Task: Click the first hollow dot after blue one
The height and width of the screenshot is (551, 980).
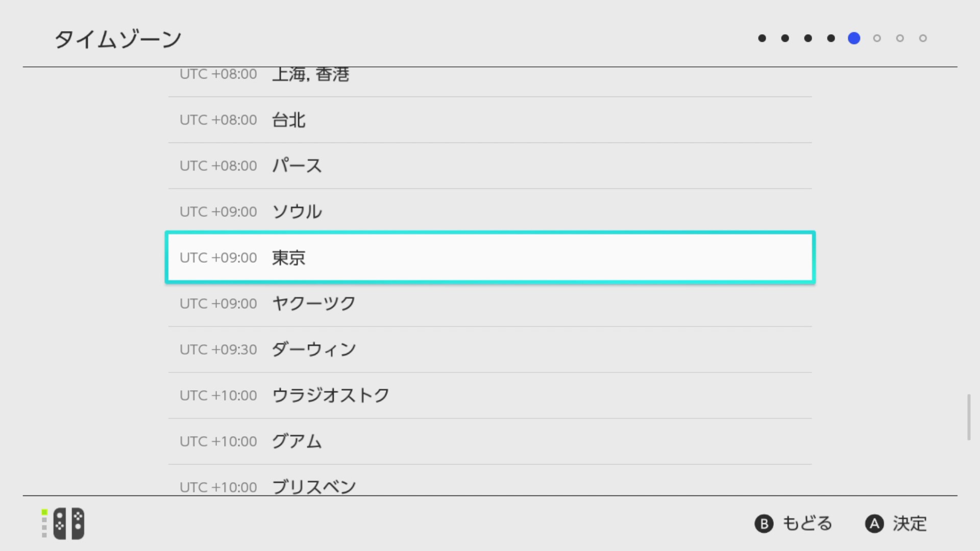Action: (877, 38)
